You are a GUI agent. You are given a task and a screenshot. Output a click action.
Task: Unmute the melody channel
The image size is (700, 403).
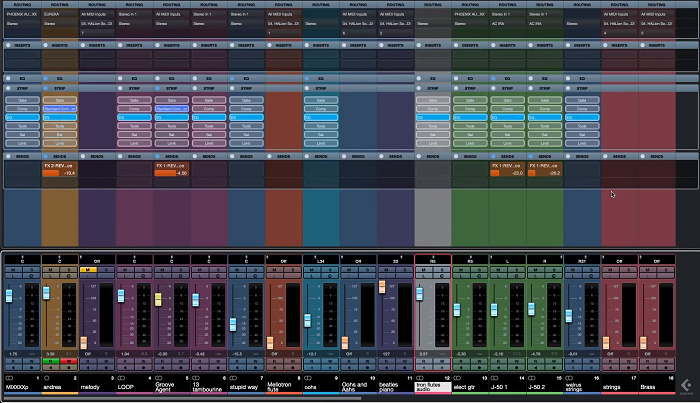coord(88,270)
